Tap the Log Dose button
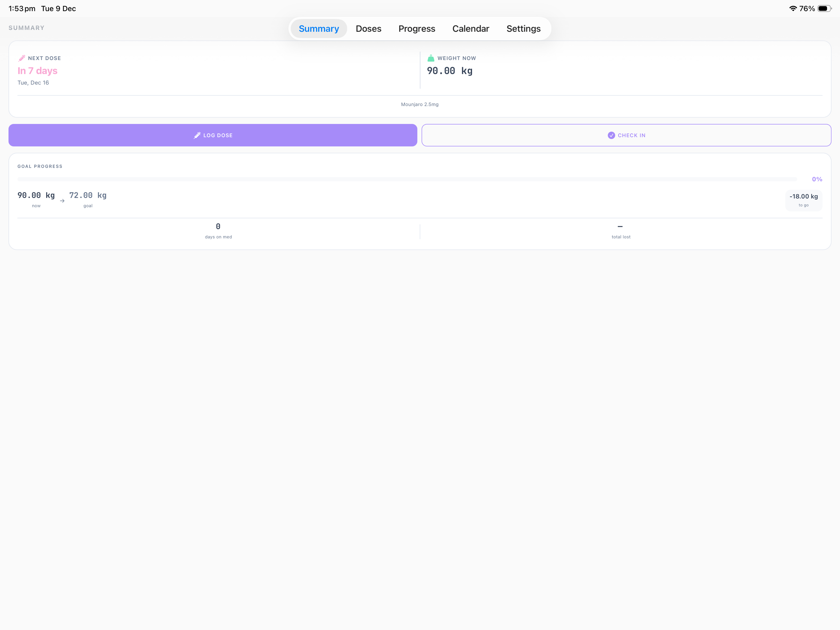Screen dimensions: 840x630 point(213,135)
